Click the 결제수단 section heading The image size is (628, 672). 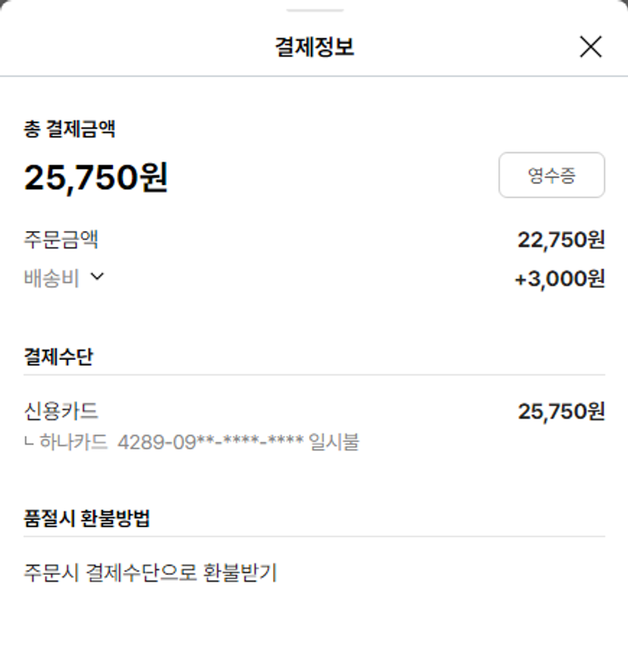click(x=59, y=357)
